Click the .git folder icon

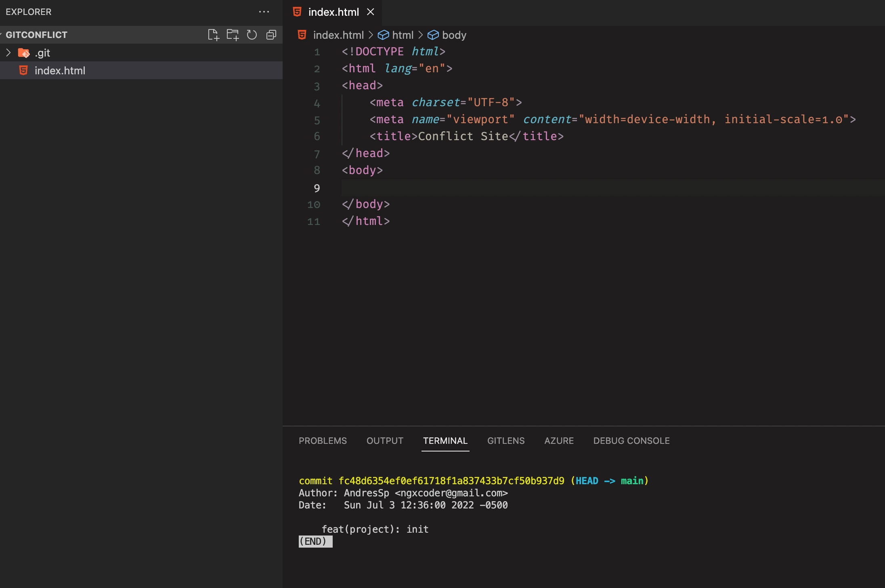pyautogui.click(x=24, y=53)
